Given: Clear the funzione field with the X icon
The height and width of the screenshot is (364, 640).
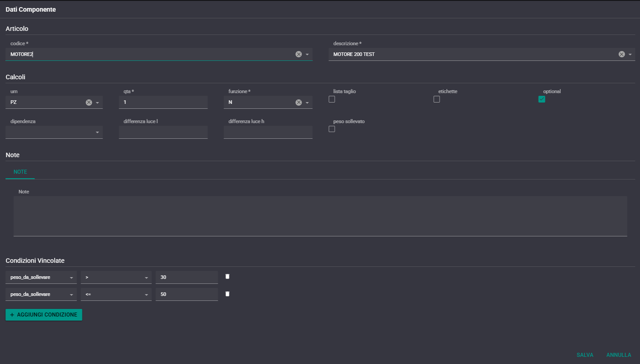Looking at the screenshot, I should 298,102.
